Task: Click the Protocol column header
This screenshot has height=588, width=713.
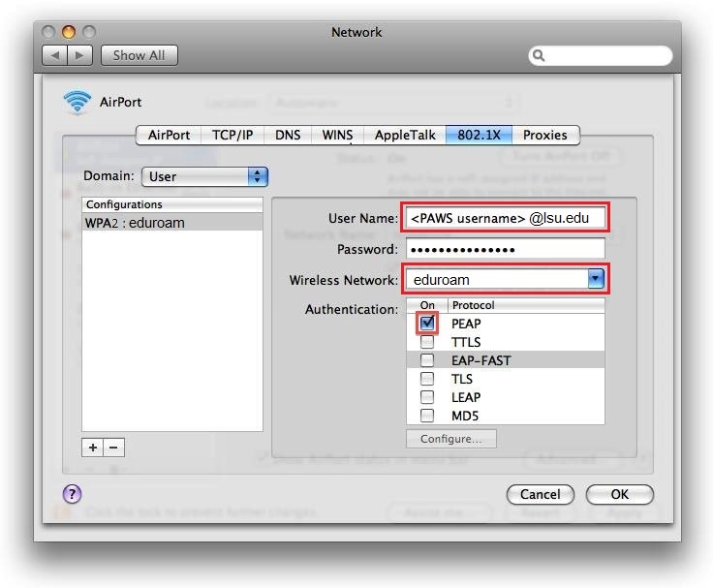Action: tap(527, 305)
